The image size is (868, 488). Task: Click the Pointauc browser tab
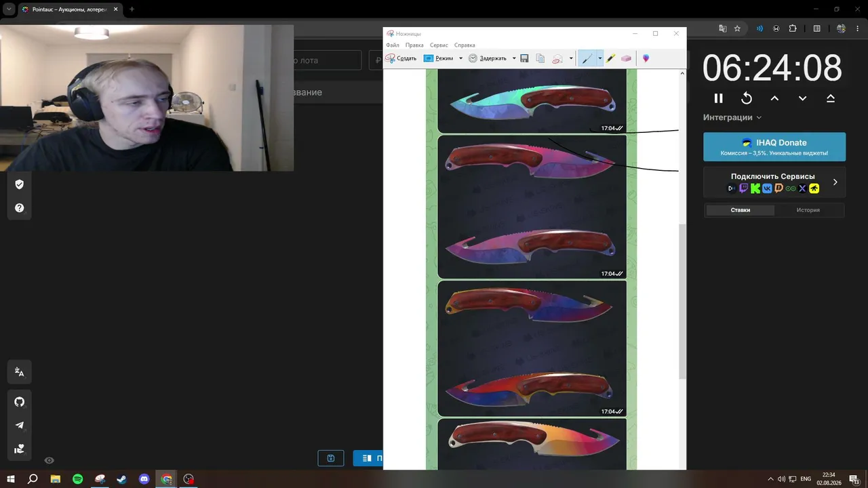(70, 9)
